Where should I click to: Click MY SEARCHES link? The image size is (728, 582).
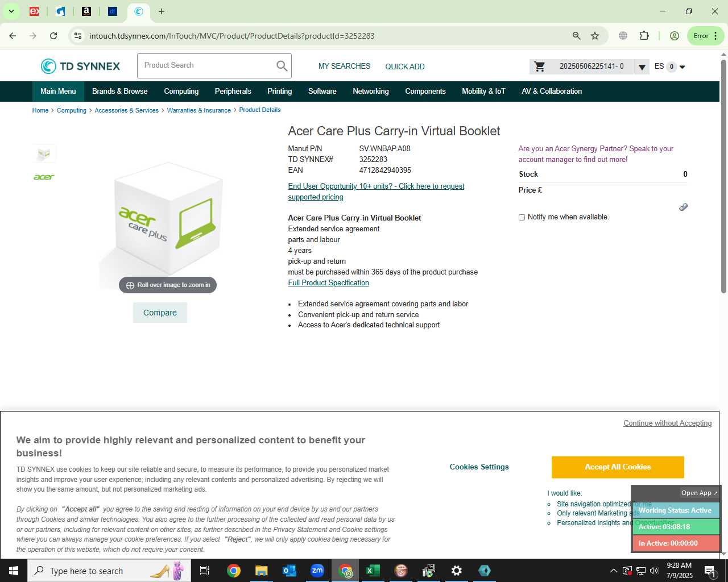point(344,66)
